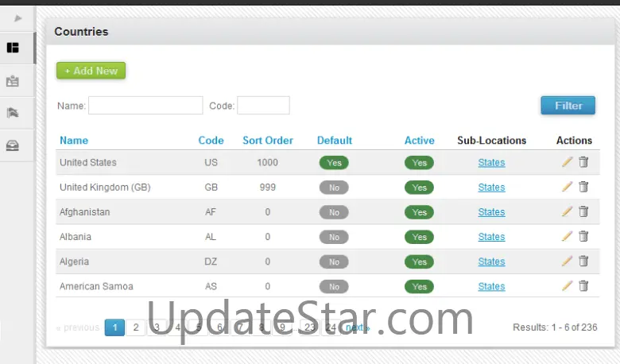
Task: Go to pagination page 23
Action: 310,327
